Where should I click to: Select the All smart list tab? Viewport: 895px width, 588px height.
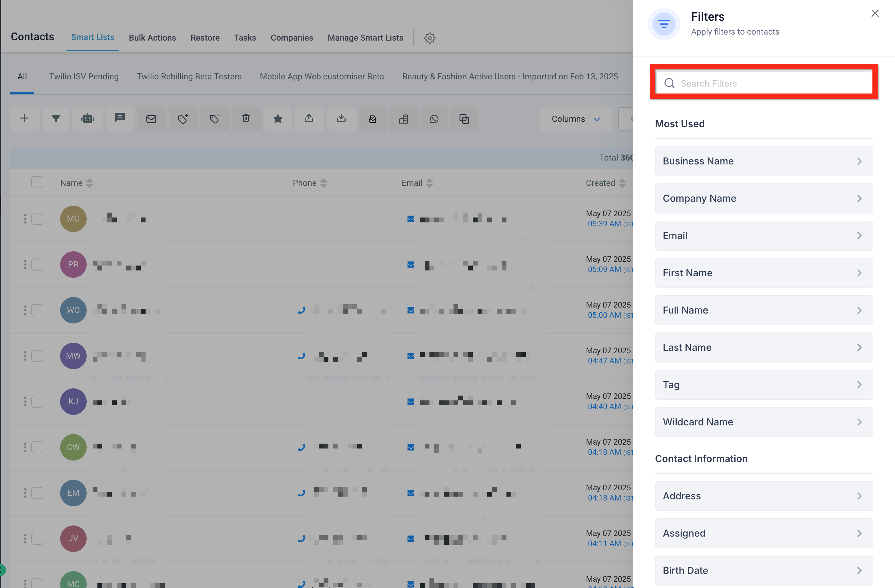tap(22, 76)
